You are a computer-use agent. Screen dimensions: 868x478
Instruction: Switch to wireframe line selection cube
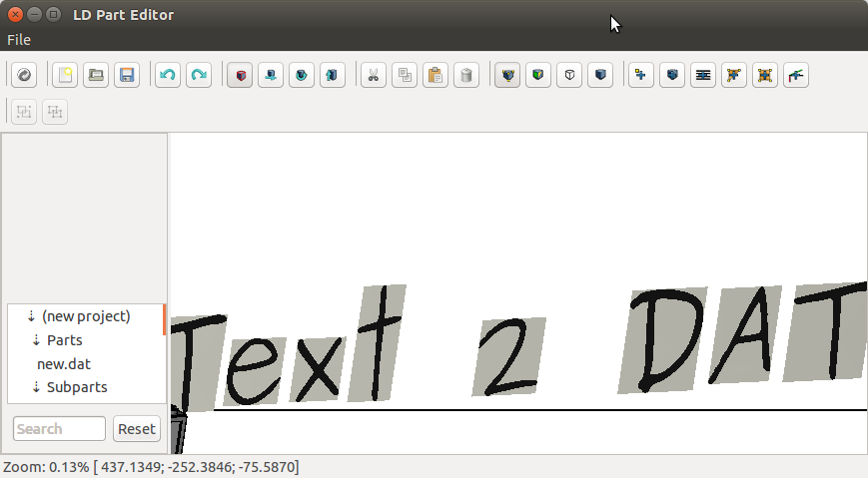pyautogui.click(x=569, y=75)
